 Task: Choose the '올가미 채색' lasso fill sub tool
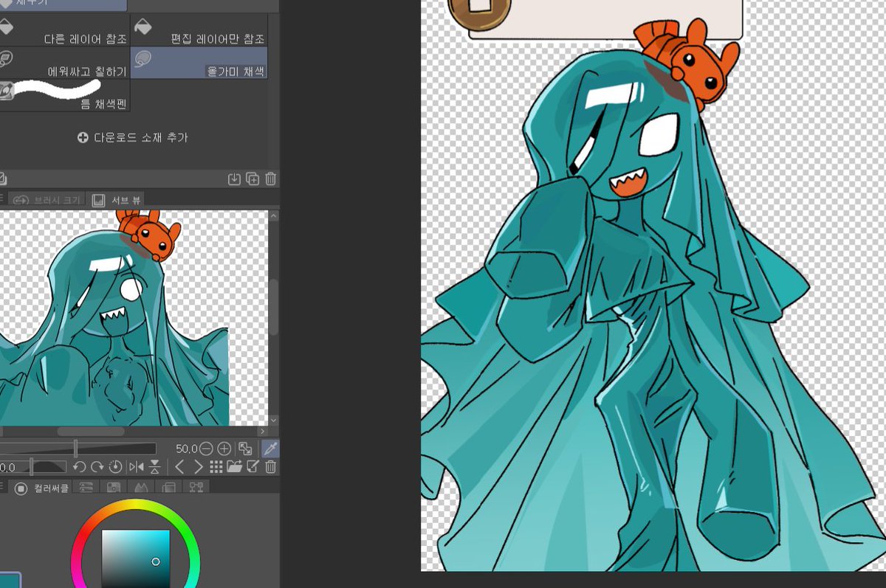coord(199,63)
